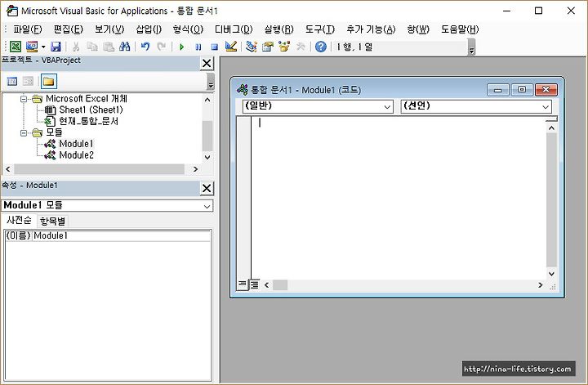
Task: Select Module1 in project tree
Action: (x=76, y=144)
